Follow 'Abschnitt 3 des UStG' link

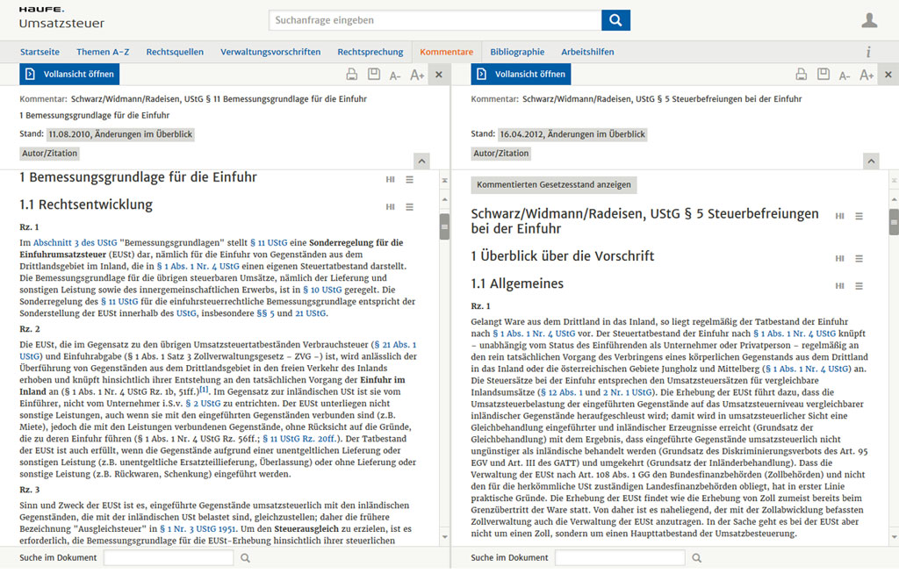tap(76, 243)
